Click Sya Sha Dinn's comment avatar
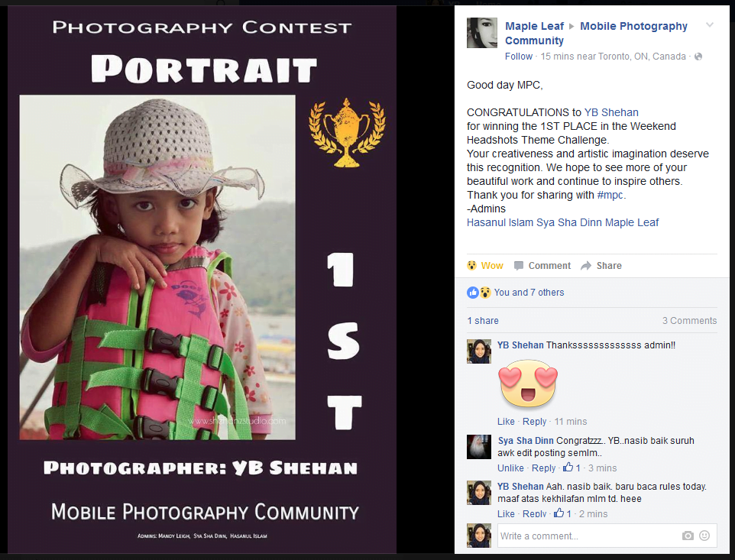The height and width of the screenshot is (560, 735). click(478, 447)
